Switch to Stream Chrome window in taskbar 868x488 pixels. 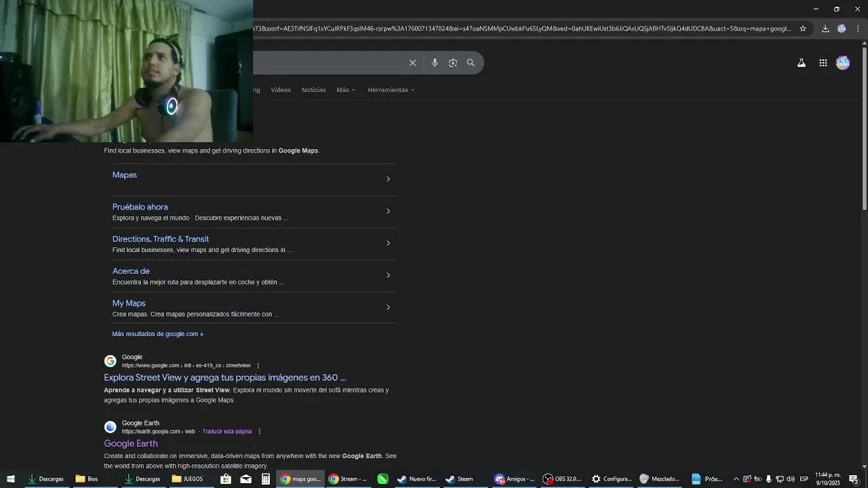pos(348,479)
